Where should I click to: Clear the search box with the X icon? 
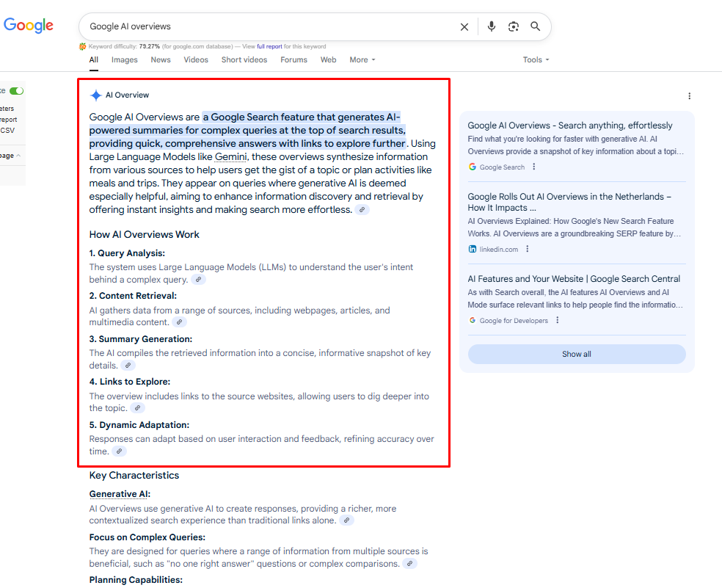click(464, 27)
